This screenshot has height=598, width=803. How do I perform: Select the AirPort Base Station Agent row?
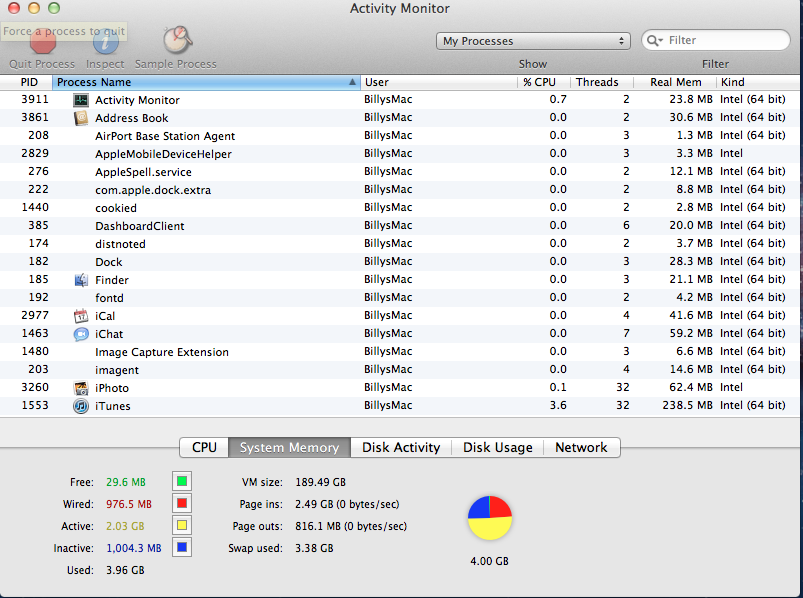[399, 136]
